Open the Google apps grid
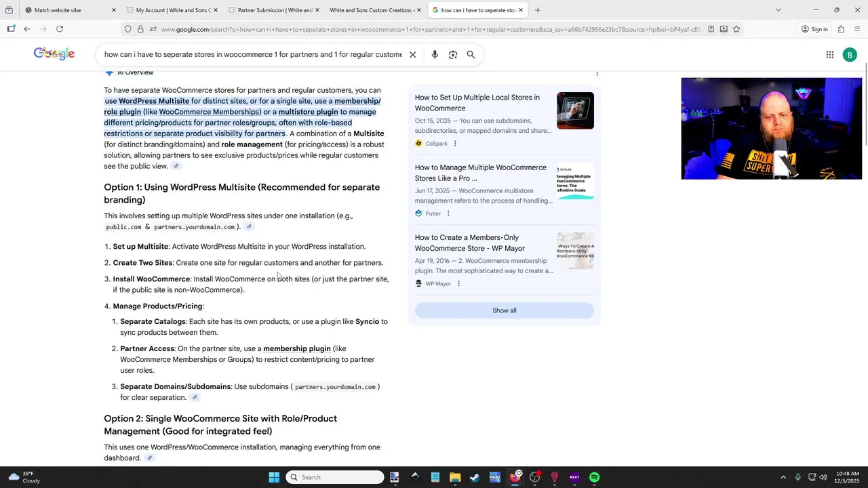Screen dimensions: 868x488 pyautogui.click(x=829, y=55)
